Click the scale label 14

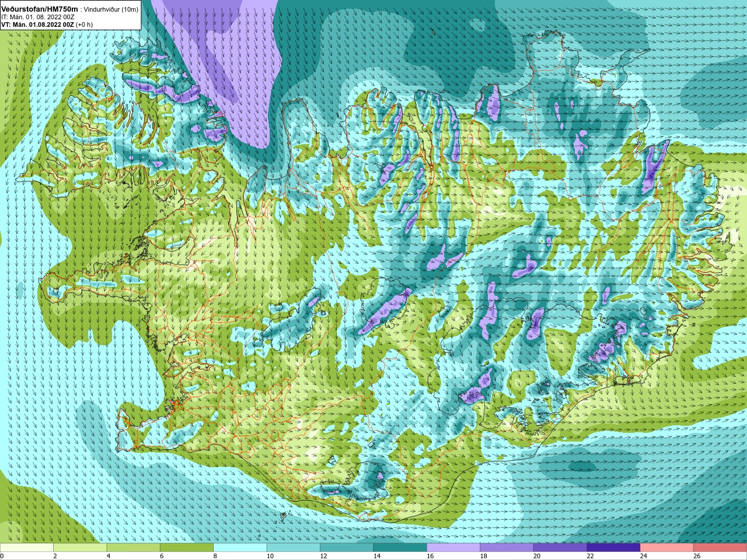coord(377,556)
